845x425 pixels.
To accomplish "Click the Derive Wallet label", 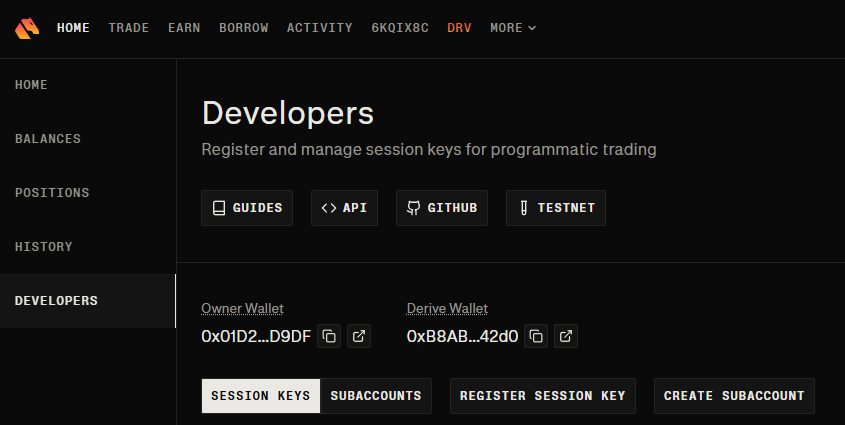I will click(x=447, y=309).
